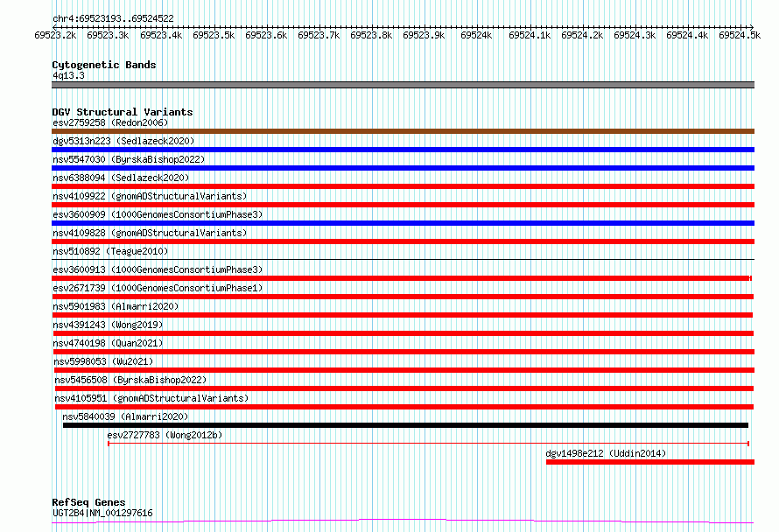
Task: Click the red nsv5901983 variant bar
Action: (403, 315)
